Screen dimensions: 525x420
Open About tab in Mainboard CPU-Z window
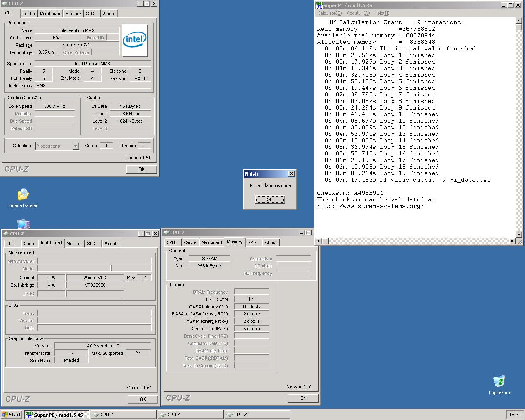110,244
